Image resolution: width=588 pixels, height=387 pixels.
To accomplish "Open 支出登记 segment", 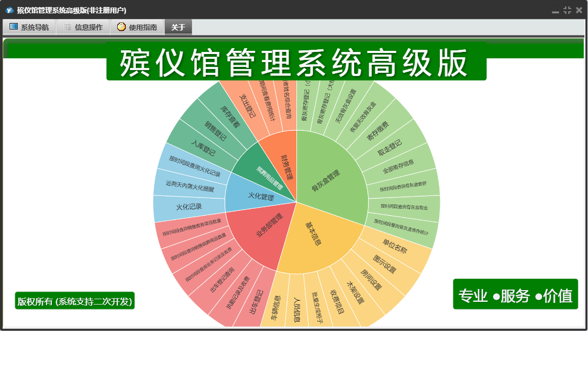I will 248,106.
